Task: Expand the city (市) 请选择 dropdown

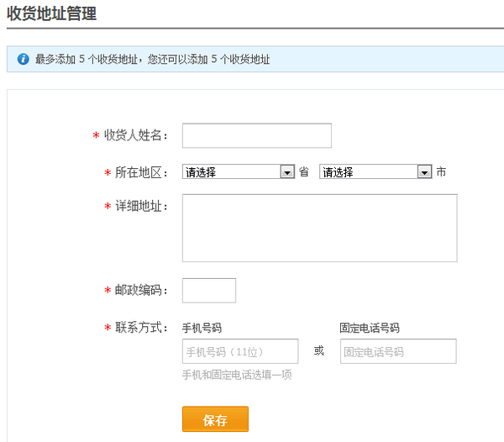Action: [375, 171]
